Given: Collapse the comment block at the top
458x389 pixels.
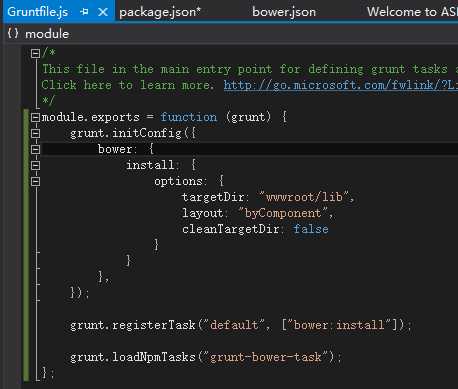Looking at the screenshot, I should click(x=35, y=53).
